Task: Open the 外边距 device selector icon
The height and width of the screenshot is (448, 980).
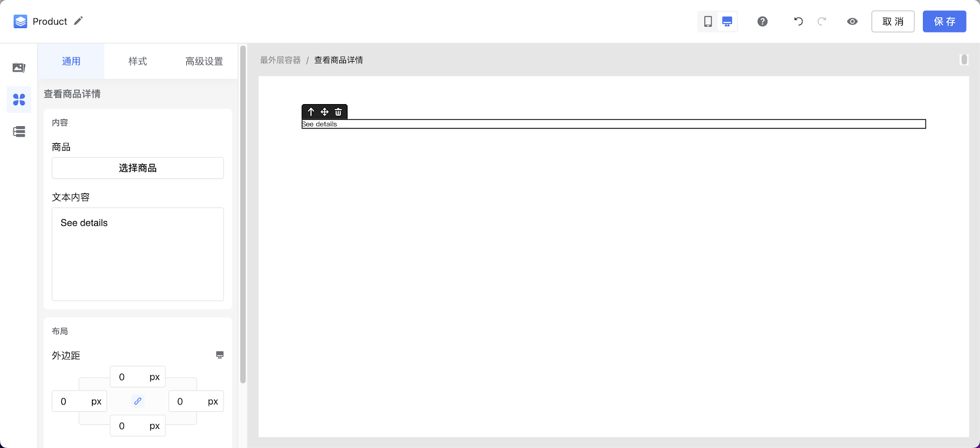Action: pos(220,355)
